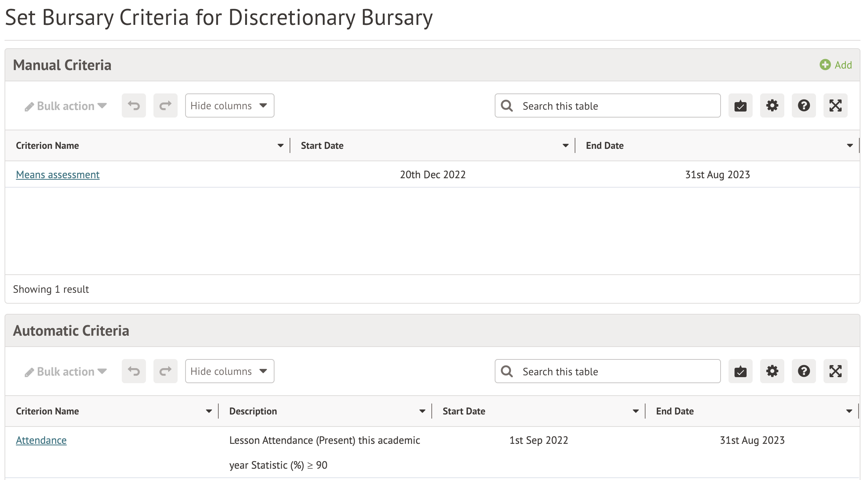This screenshot has height=480, width=868.
Task: Open the Means assessment criterion link
Action: click(x=58, y=175)
